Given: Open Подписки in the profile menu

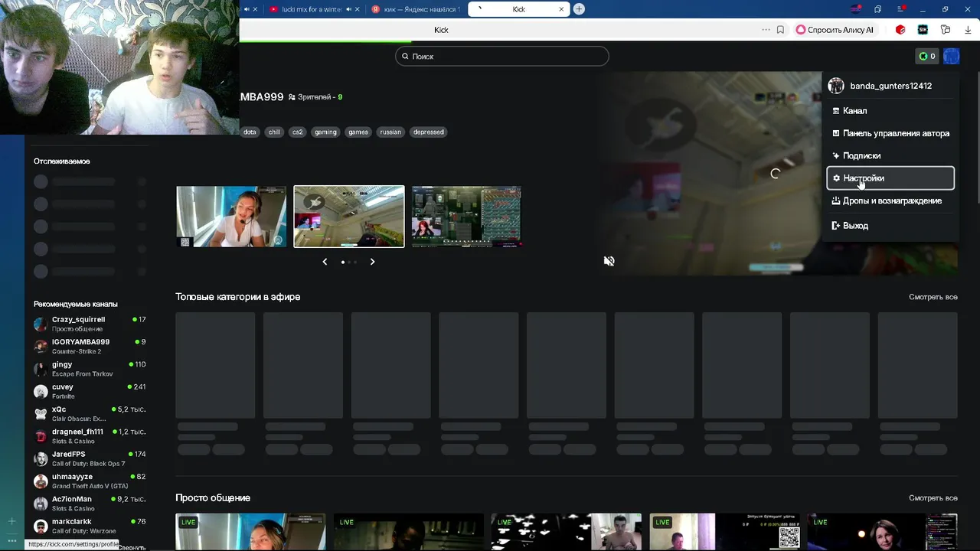Looking at the screenshot, I should click(x=890, y=155).
